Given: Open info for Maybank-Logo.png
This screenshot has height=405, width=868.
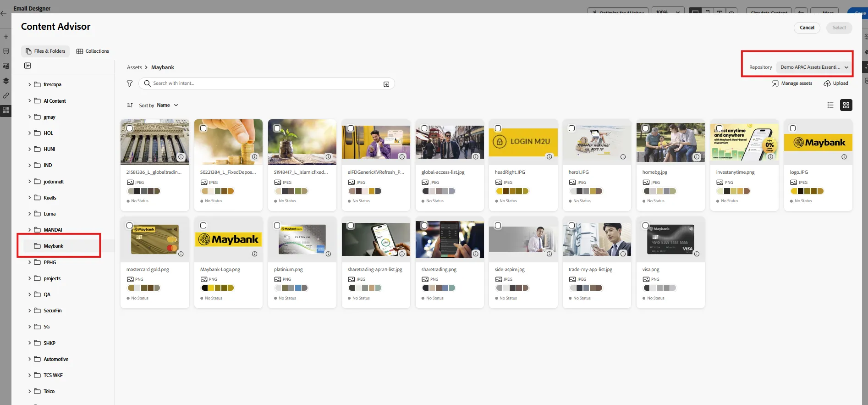Looking at the screenshot, I should point(254,254).
